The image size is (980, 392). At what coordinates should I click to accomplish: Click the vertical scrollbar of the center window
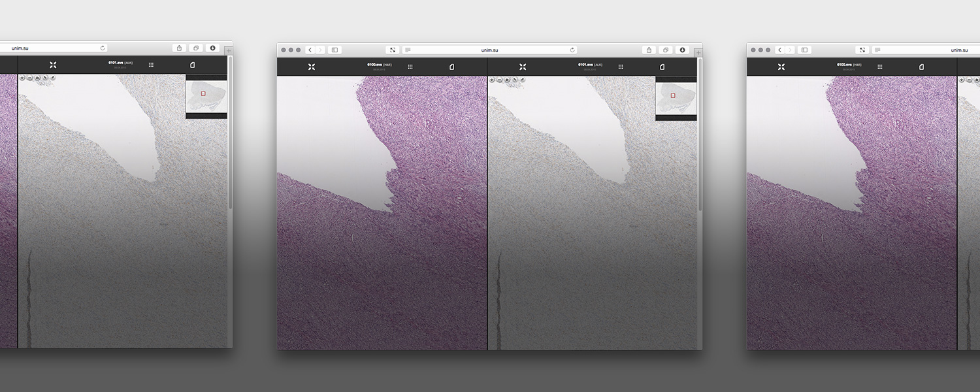click(700, 134)
